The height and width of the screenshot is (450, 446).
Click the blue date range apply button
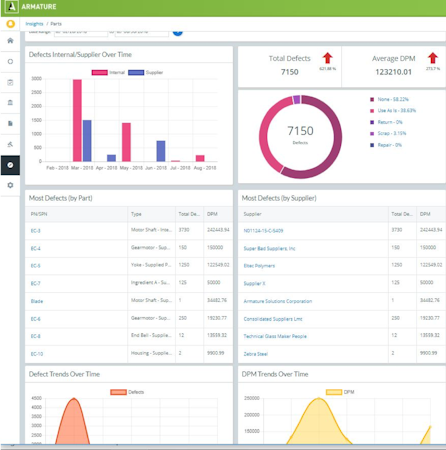coord(178,32)
